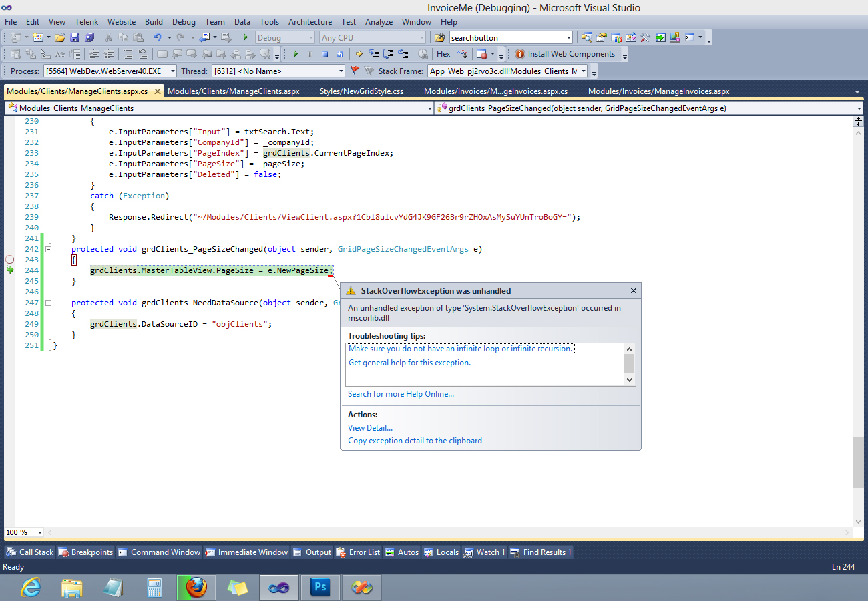Toggle the current thread flag icon
Image resolution: width=868 pixels, height=601 pixels.
(x=355, y=71)
